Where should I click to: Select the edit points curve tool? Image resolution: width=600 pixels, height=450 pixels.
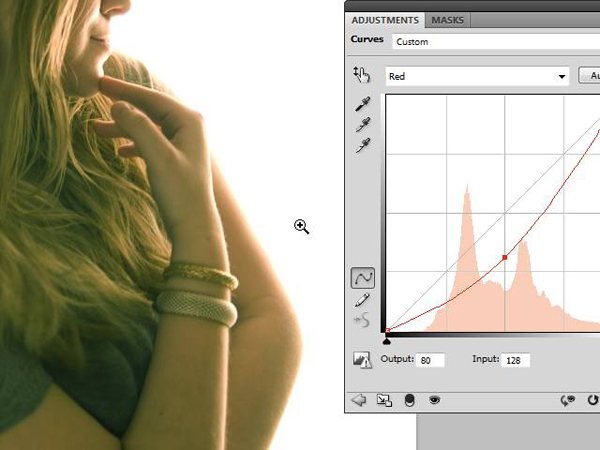(363, 277)
